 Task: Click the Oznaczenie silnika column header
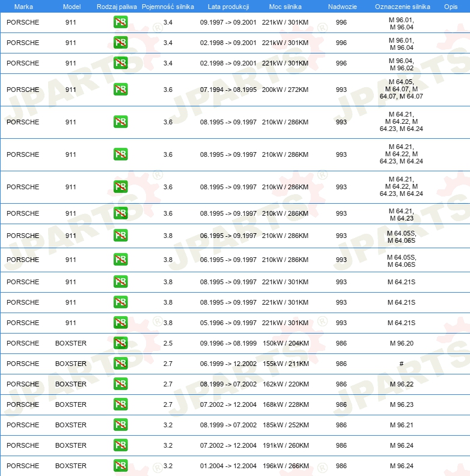[402, 7]
